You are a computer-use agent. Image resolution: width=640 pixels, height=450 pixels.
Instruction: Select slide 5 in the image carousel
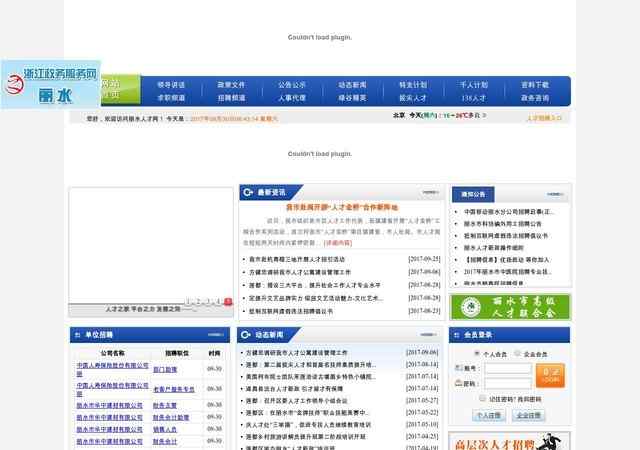click(x=228, y=301)
